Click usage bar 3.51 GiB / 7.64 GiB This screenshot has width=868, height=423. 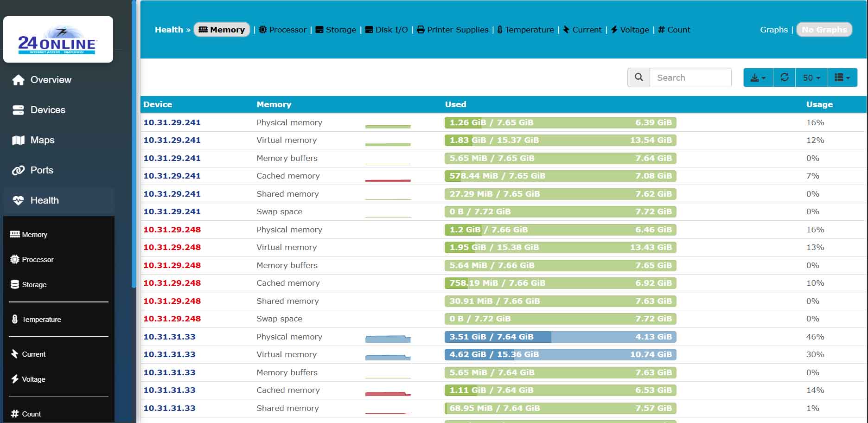(x=560, y=337)
